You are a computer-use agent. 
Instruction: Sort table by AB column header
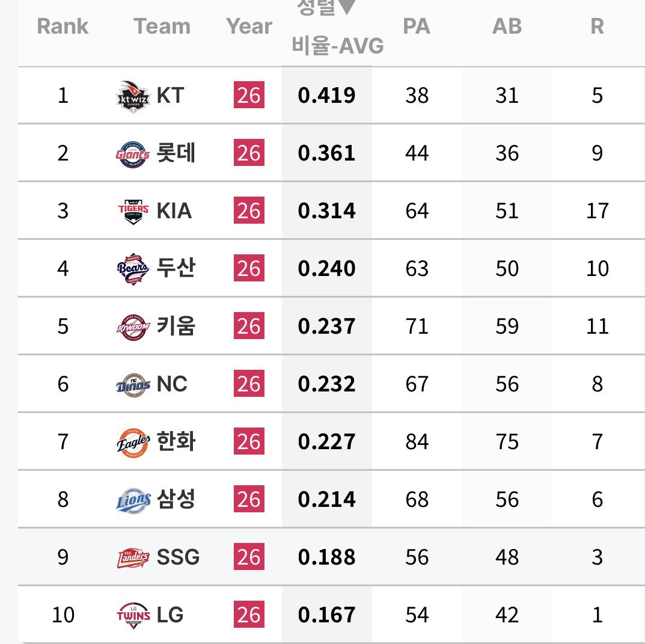[x=507, y=26]
